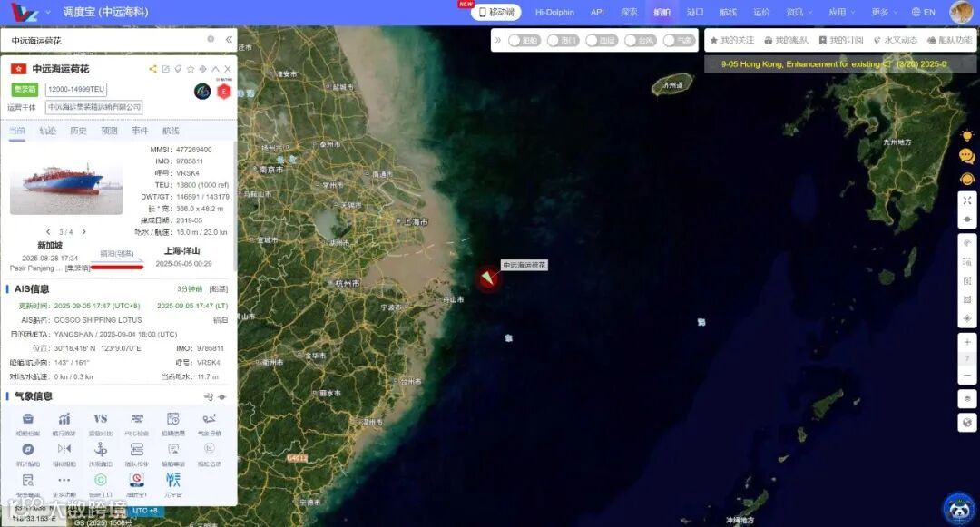The height and width of the screenshot is (527, 980).
Task: Zoom in the map with plus button
Action: coord(967,342)
